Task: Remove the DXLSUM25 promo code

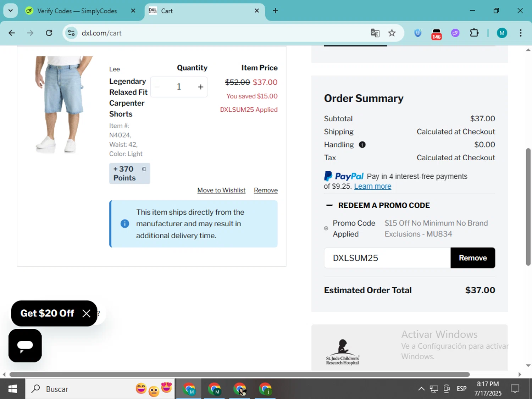Action: pos(473,258)
